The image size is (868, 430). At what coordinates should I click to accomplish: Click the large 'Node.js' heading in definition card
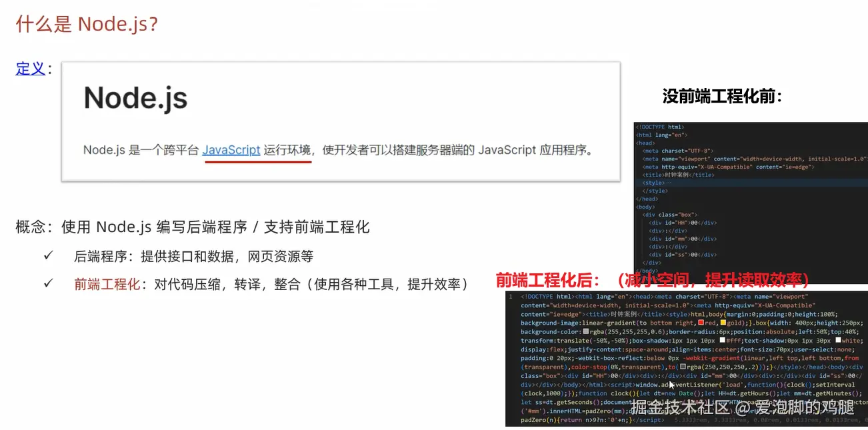135,99
